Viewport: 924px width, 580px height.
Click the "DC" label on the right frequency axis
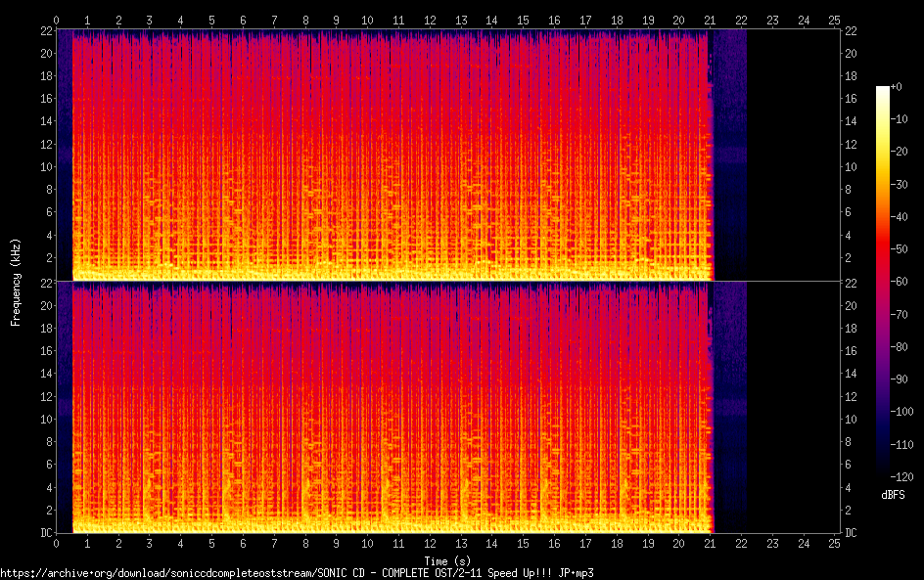pyautogui.click(x=851, y=533)
